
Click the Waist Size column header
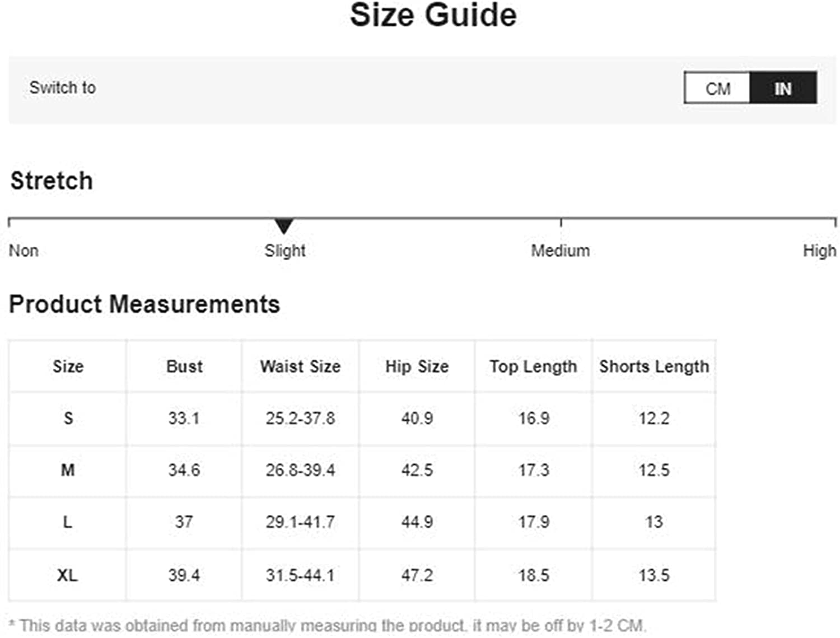tap(300, 366)
